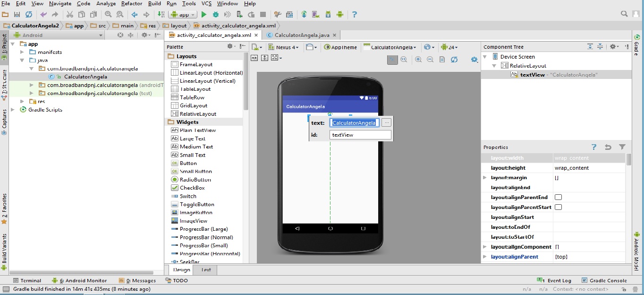
Task: Open the API level 24 dropdown
Action: point(449,47)
